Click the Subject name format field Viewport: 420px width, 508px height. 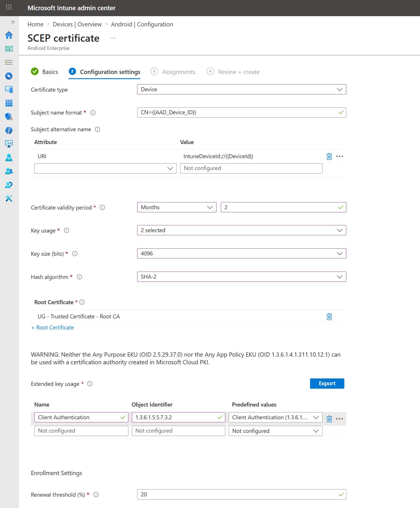click(x=241, y=113)
